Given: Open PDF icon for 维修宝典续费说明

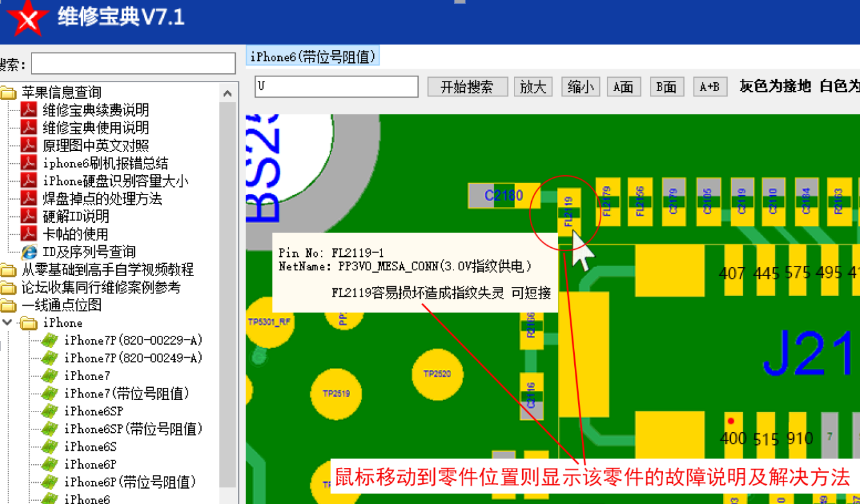Looking at the screenshot, I should pos(30,110).
